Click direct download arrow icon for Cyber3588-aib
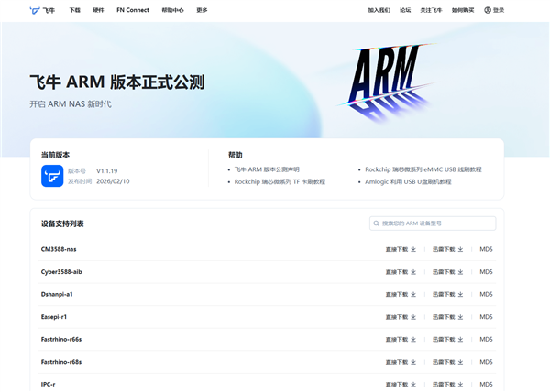550x392 pixels. (x=413, y=272)
